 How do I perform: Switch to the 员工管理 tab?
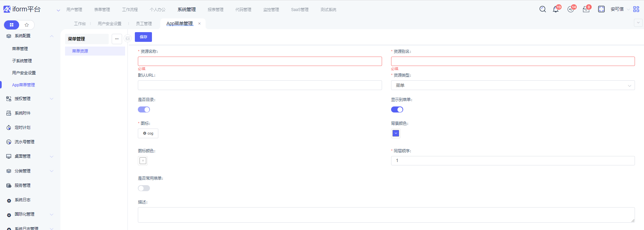coord(144,24)
